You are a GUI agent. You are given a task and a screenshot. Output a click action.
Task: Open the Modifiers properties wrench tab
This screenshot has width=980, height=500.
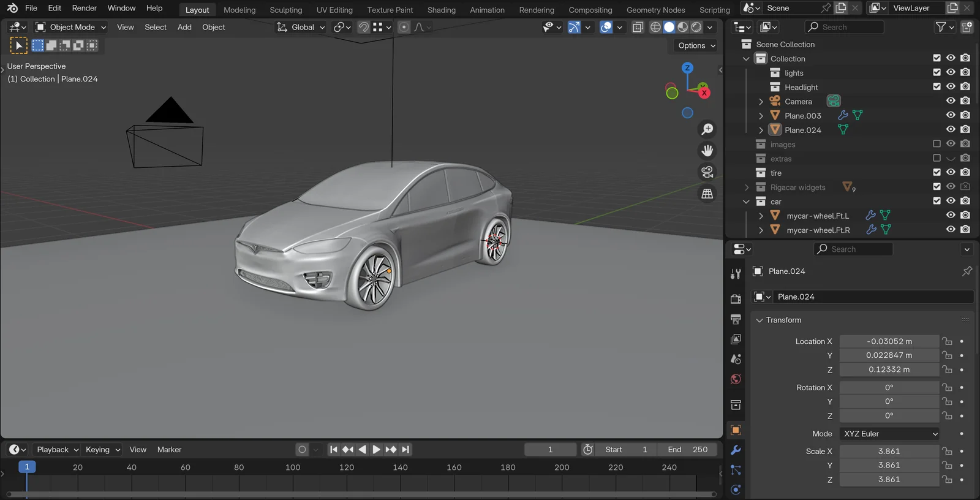tap(736, 450)
